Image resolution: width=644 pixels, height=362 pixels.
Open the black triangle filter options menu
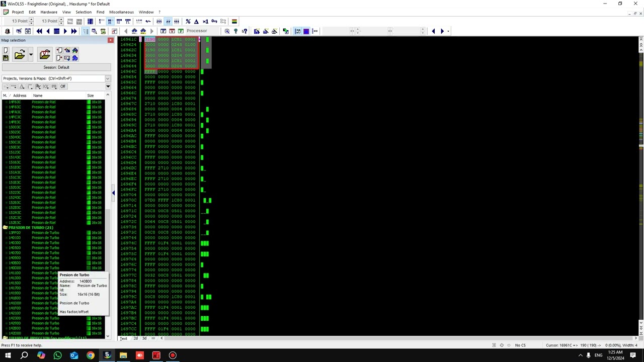(108, 86)
